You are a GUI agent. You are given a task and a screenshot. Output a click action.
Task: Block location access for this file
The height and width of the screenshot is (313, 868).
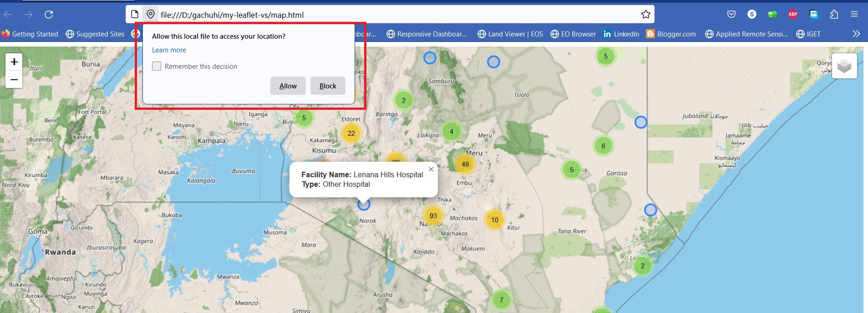pos(328,86)
